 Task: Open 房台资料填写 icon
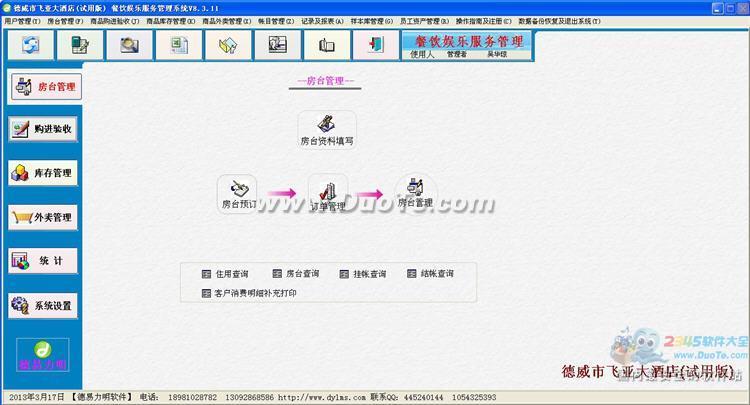(x=326, y=130)
